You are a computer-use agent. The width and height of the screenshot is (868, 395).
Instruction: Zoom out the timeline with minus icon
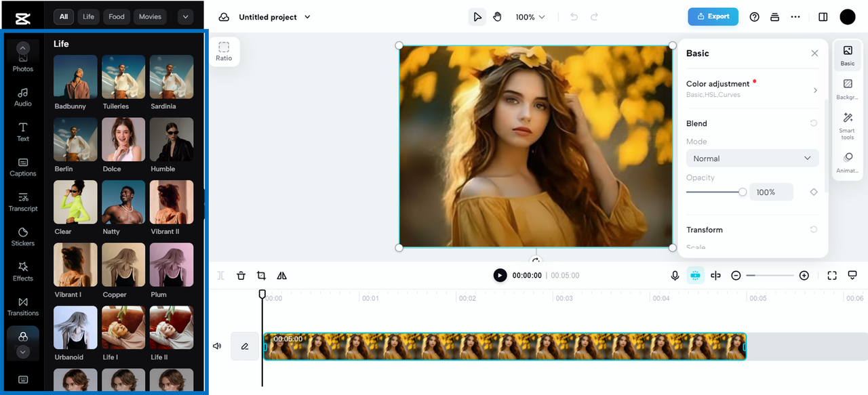coord(736,275)
